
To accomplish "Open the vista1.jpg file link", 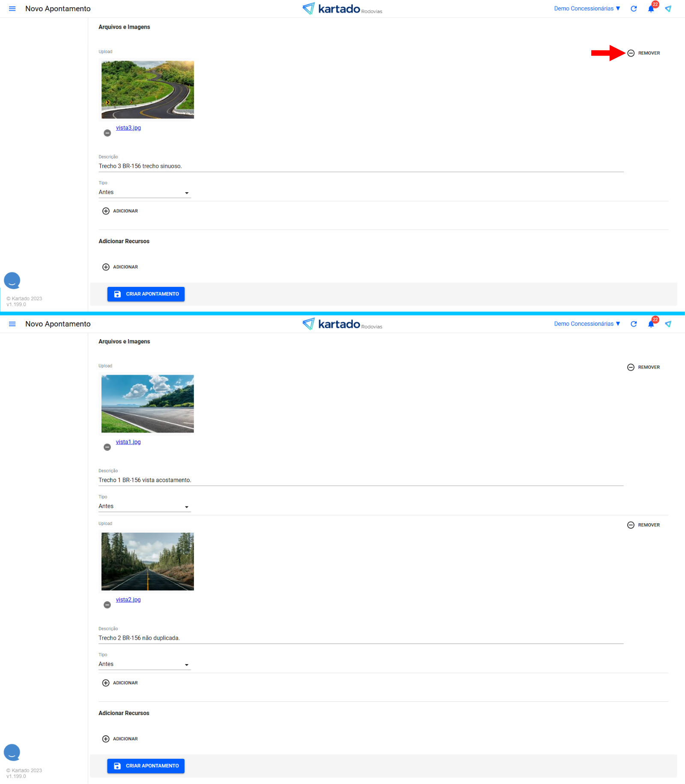I will pos(128,442).
